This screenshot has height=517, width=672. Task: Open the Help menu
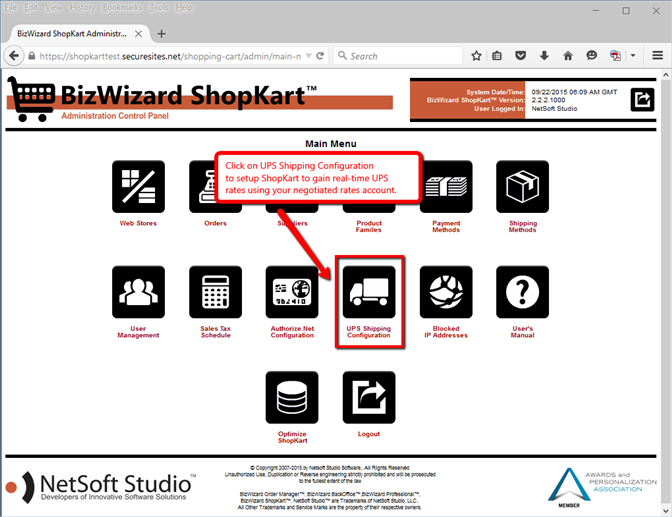point(184,8)
